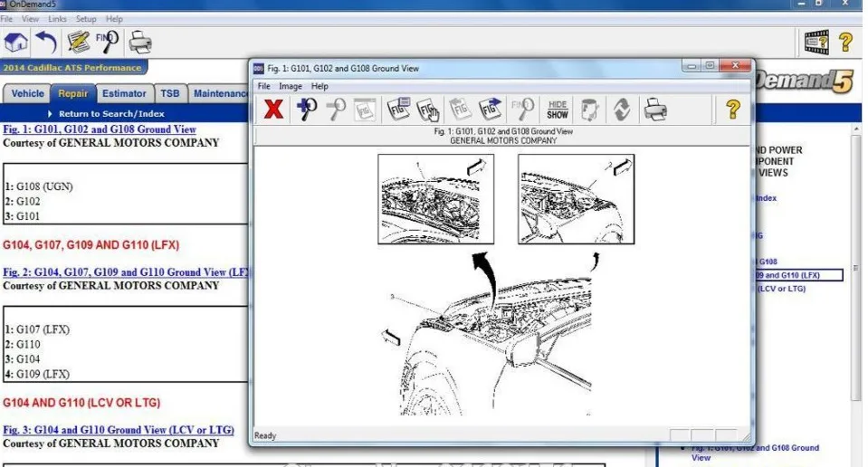Open the File menu in main window

6,19
